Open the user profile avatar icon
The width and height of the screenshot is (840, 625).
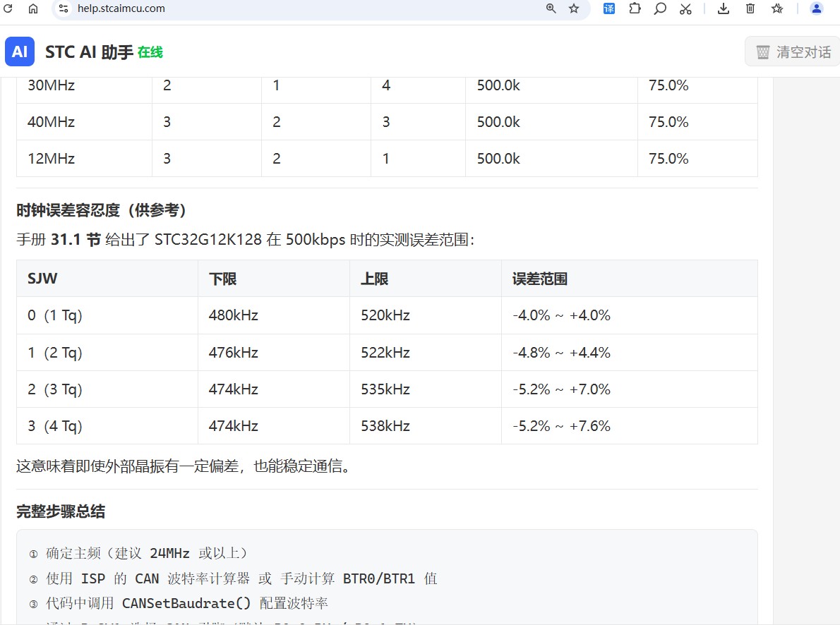(x=817, y=8)
